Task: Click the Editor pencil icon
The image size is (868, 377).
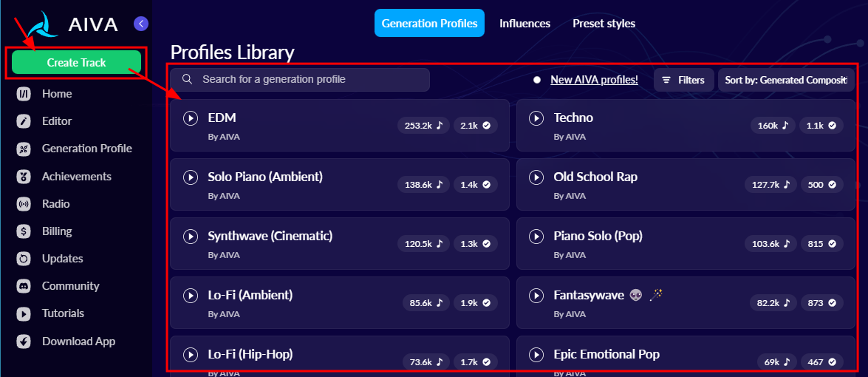Action: (23, 121)
